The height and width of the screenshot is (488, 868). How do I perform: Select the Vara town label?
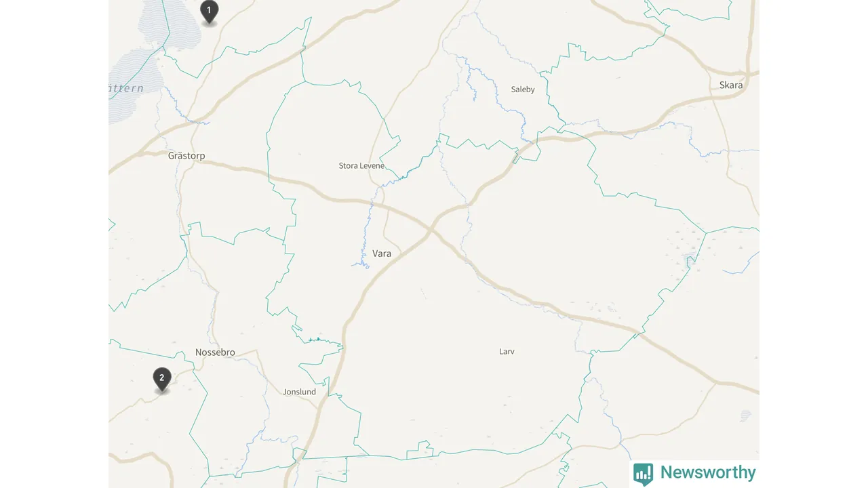point(382,253)
